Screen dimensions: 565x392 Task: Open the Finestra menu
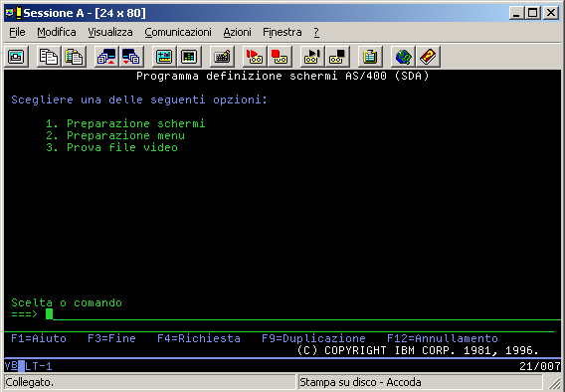282,32
